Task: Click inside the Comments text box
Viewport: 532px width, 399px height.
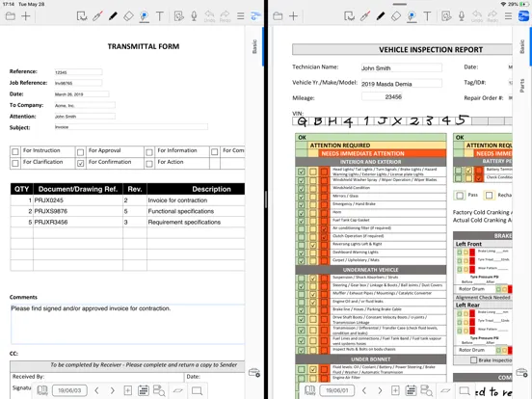Action: (127, 324)
